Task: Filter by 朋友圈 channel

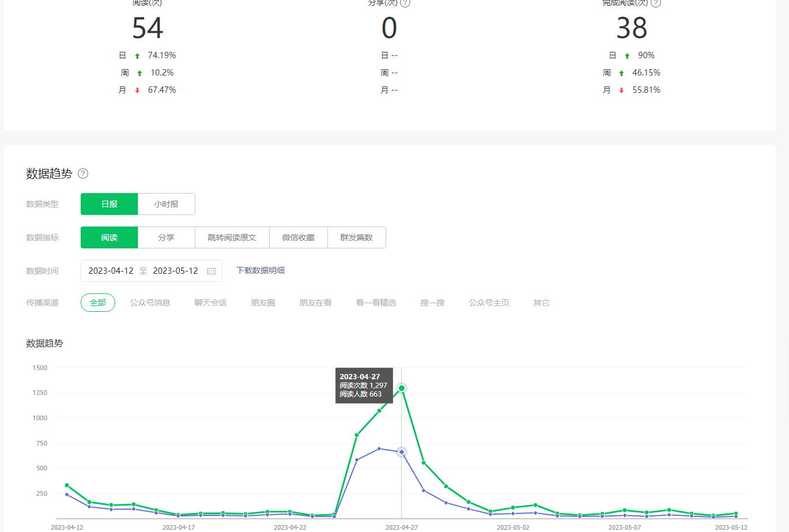Action: pos(263,303)
